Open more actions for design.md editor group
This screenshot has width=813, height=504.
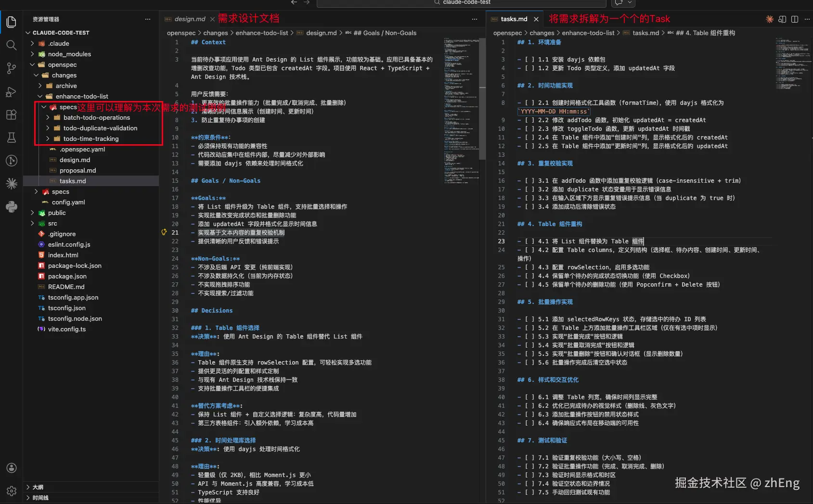click(x=475, y=19)
